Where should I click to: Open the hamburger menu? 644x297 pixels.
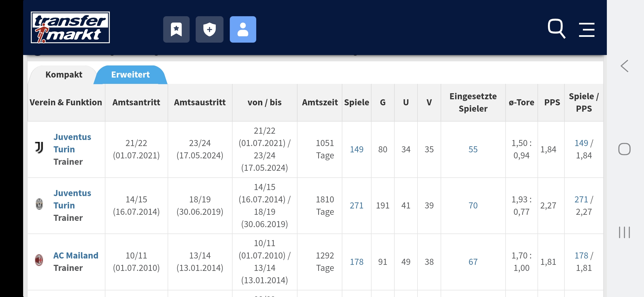586,30
